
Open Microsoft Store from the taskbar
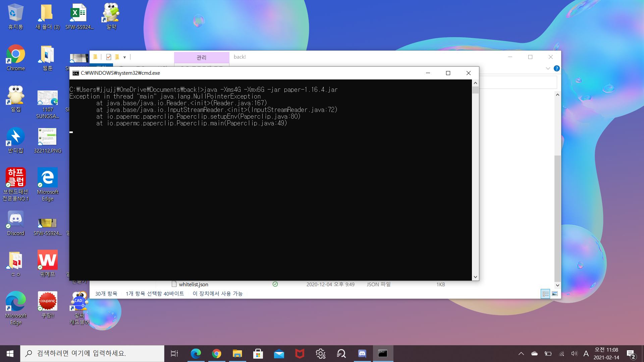coord(258,354)
